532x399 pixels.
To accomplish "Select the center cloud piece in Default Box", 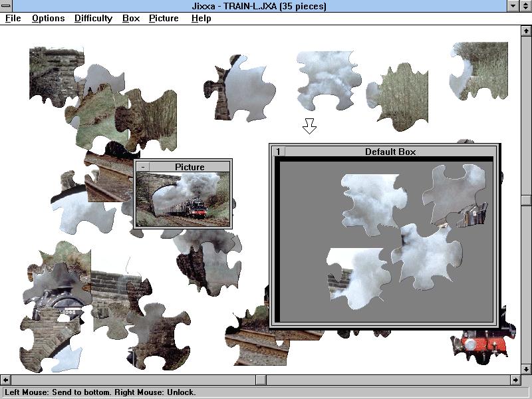I will click(428, 258).
